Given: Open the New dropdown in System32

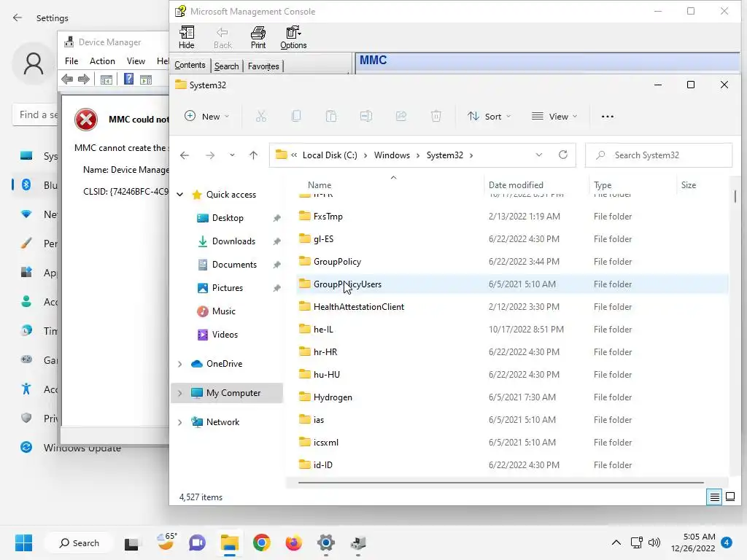Looking at the screenshot, I should 206,116.
